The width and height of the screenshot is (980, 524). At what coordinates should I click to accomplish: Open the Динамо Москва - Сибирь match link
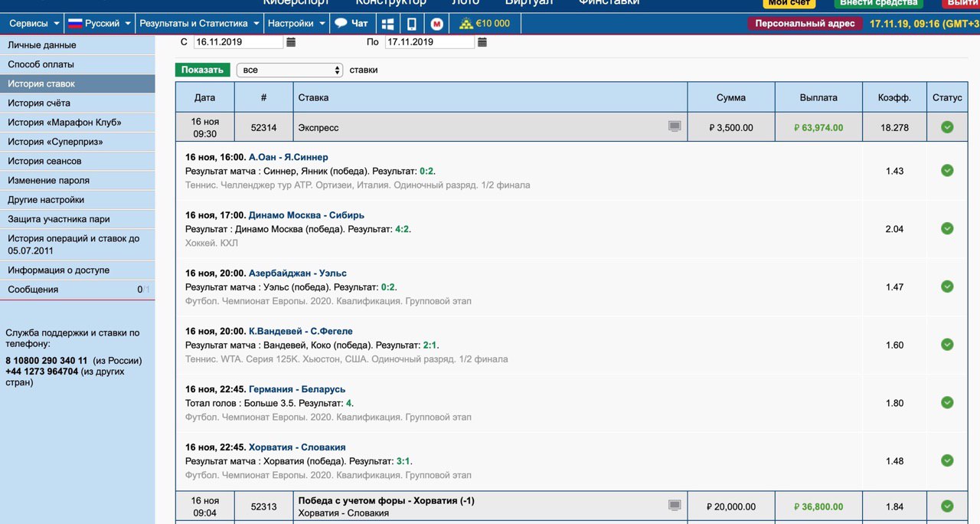pos(306,215)
